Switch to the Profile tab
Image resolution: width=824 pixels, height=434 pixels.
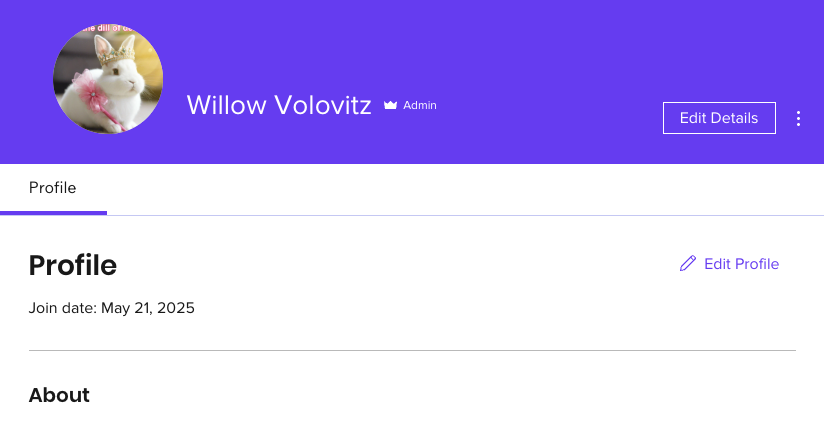coord(53,188)
